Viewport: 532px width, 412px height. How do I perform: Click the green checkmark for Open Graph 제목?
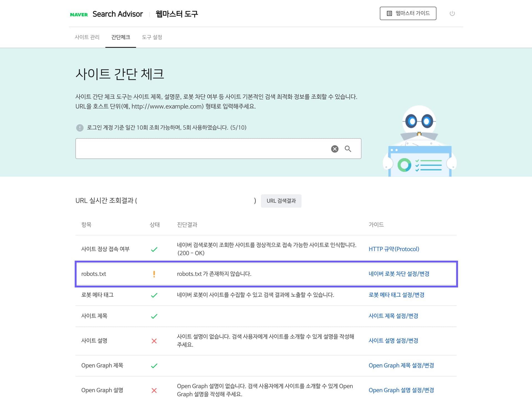click(154, 365)
